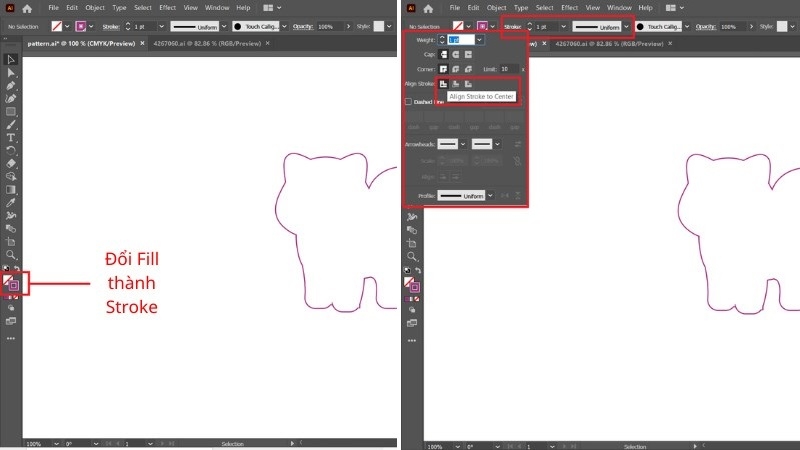Image resolution: width=800 pixels, height=450 pixels.
Task: Choose Miter Join corner option
Action: 443,69
